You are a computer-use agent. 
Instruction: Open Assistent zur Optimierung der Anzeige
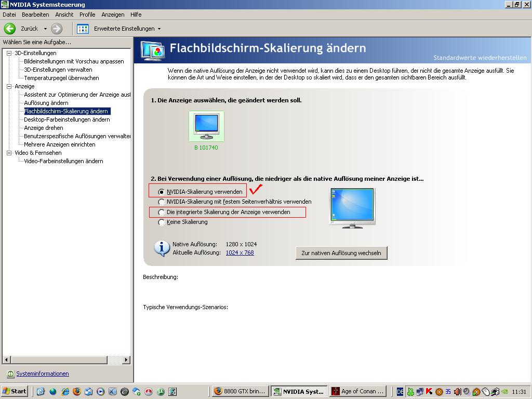pos(77,95)
